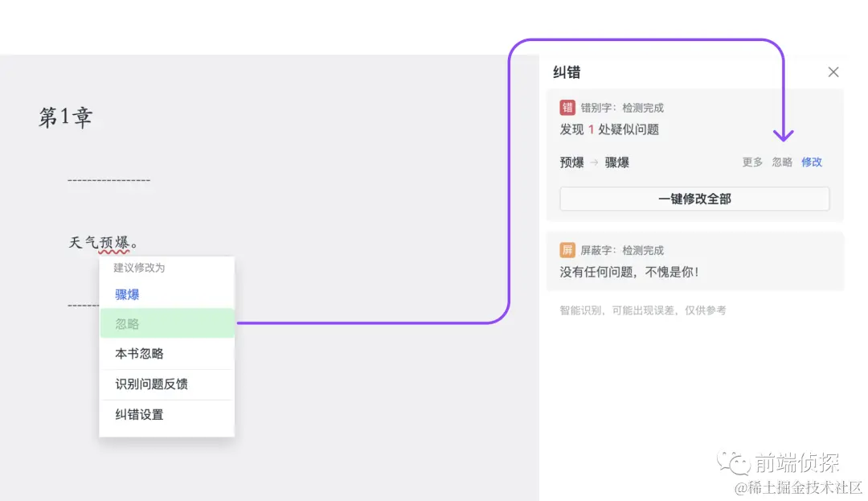Click the 发现 1 处疑似问题 text

pos(607,130)
